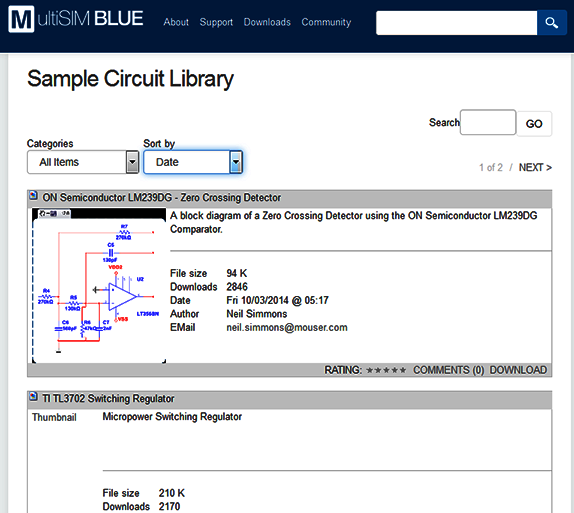
Task: Click the file icon beside TI TL3702 title
Action: point(33,397)
